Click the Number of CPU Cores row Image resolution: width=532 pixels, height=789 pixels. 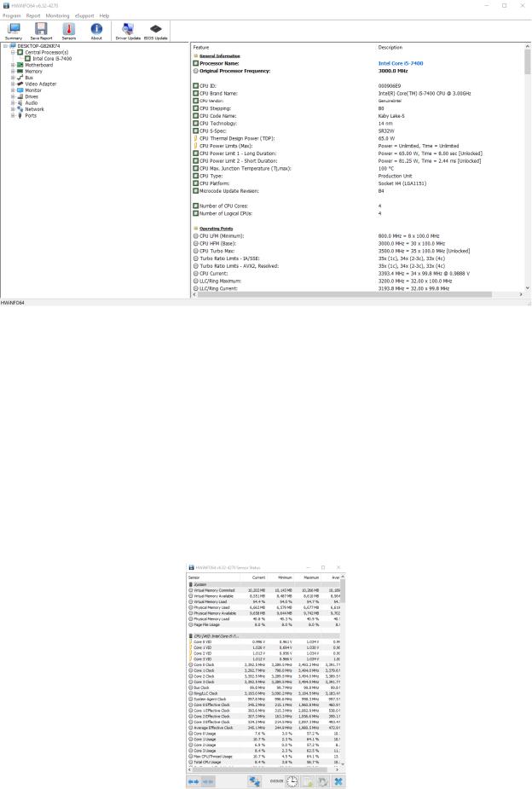(x=358, y=206)
